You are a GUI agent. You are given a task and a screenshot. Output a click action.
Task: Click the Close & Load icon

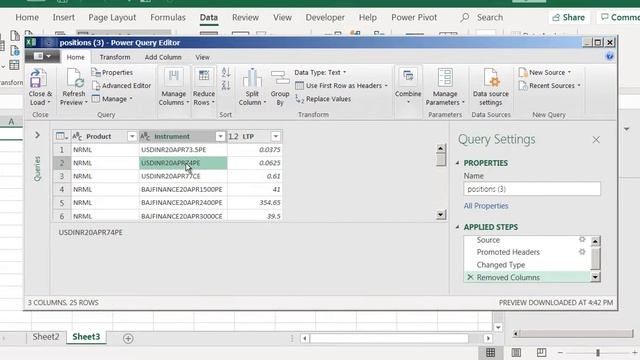tap(39, 78)
